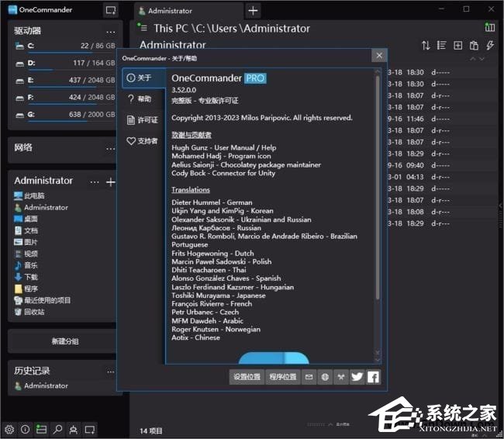Click the window layout icon beside OneCommander title
The height and width of the screenshot is (439, 504).
click(111, 10)
